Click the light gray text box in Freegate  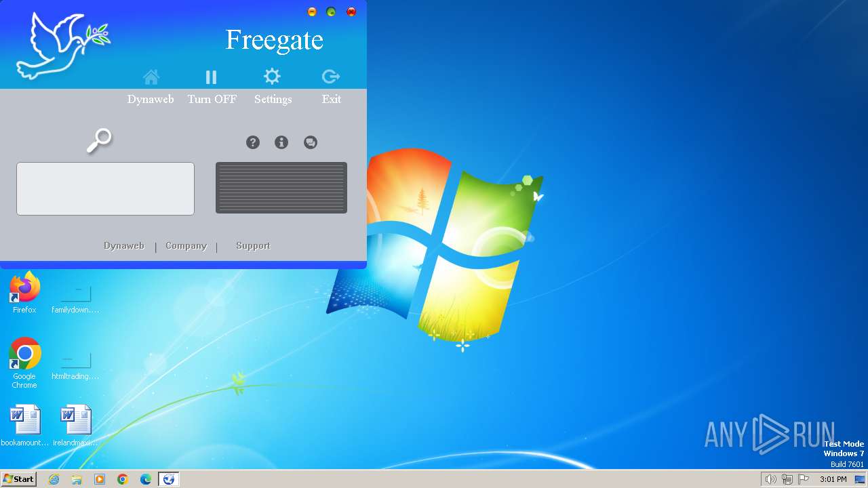(x=105, y=188)
